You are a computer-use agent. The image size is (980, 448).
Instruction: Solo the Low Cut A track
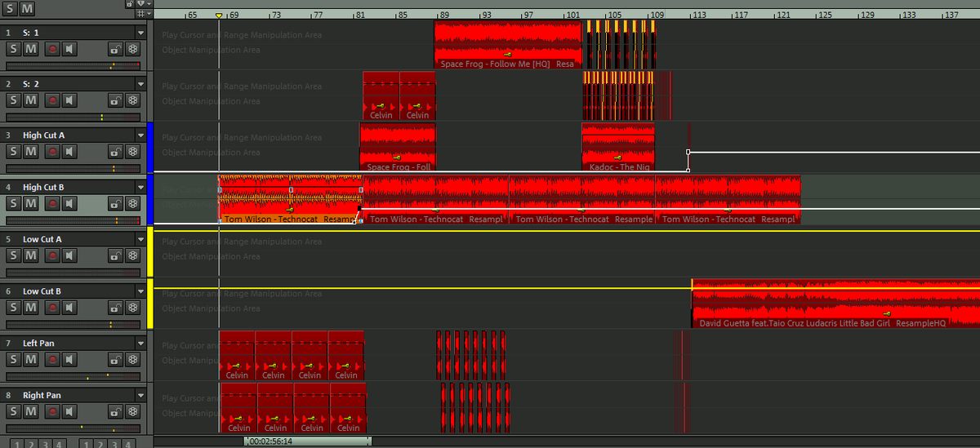(x=14, y=256)
